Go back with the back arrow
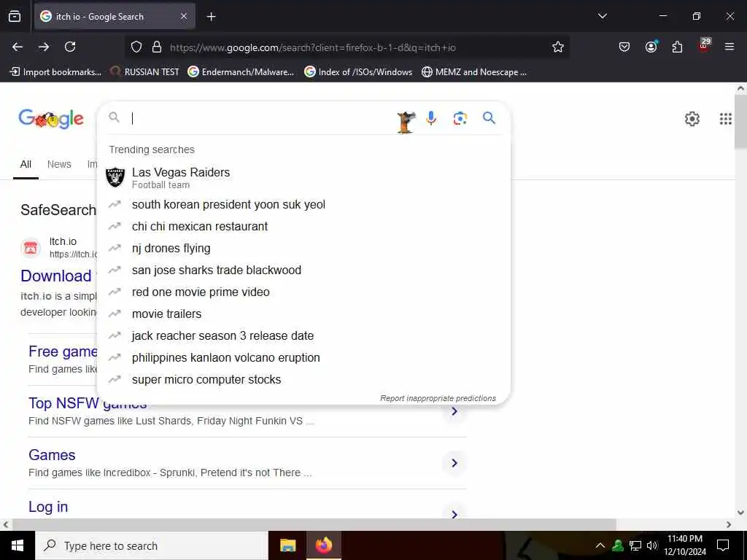Image resolution: width=747 pixels, height=560 pixels. pos(18,47)
